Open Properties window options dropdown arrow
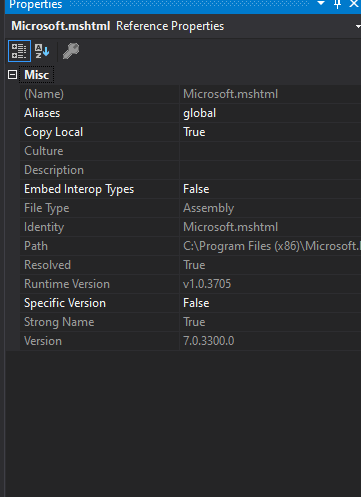361x497 pixels. click(x=321, y=4)
